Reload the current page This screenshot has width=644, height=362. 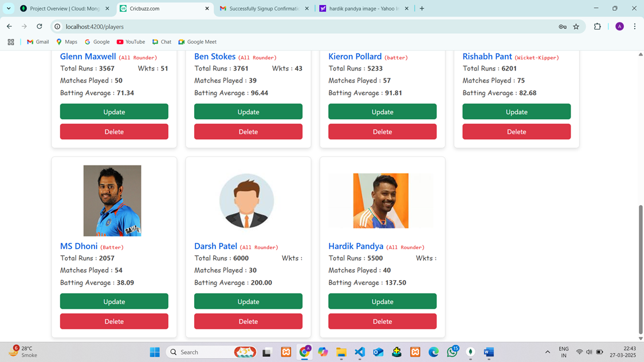click(x=40, y=26)
